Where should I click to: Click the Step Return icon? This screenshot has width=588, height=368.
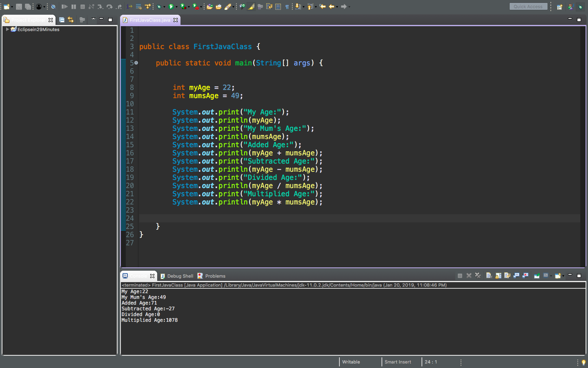118,7
